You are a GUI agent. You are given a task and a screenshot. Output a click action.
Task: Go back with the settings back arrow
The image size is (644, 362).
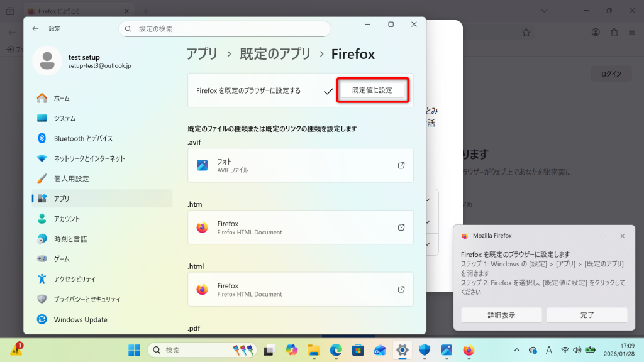(x=35, y=28)
